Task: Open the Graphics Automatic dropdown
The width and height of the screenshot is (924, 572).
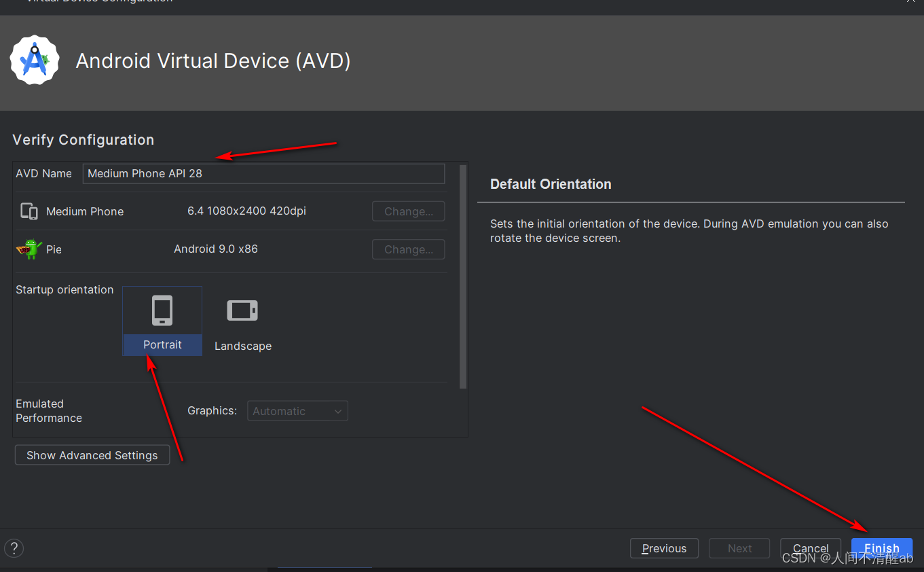Action: 297,410
